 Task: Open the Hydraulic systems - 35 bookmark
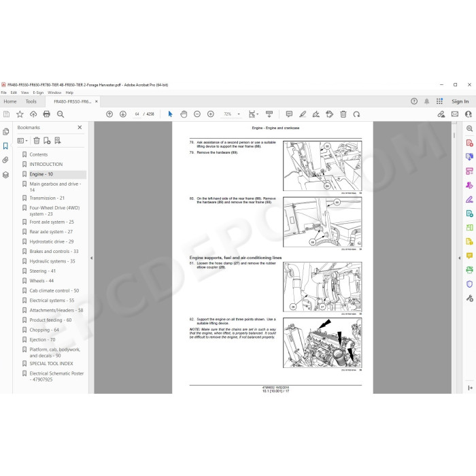pos(52,261)
